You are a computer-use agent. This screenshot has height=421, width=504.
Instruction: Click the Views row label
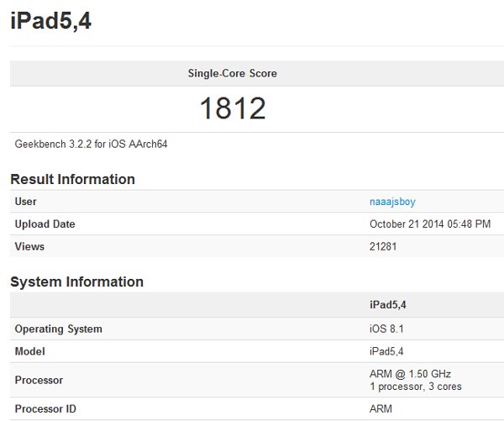coord(30,247)
